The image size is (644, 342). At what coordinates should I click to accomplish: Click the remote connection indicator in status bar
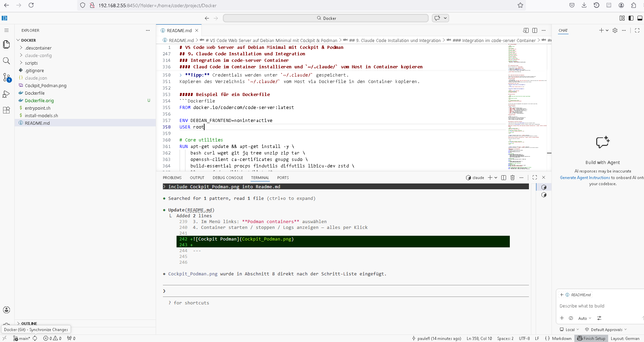pos(4,338)
